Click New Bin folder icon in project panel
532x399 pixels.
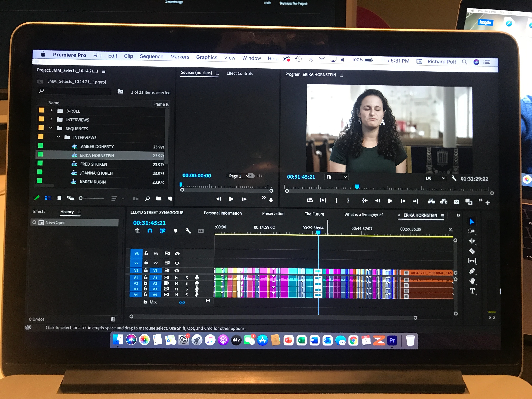pyautogui.click(x=158, y=198)
